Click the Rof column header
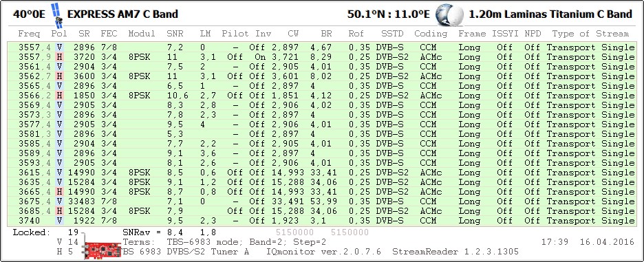Viewport: 644px width, 262px height. 356,34
